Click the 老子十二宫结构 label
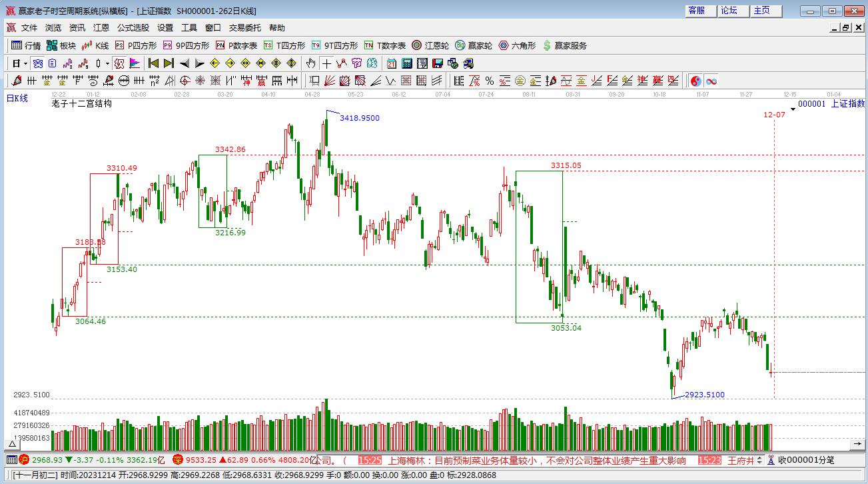The height and width of the screenshot is (484, 868). (x=82, y=104)
